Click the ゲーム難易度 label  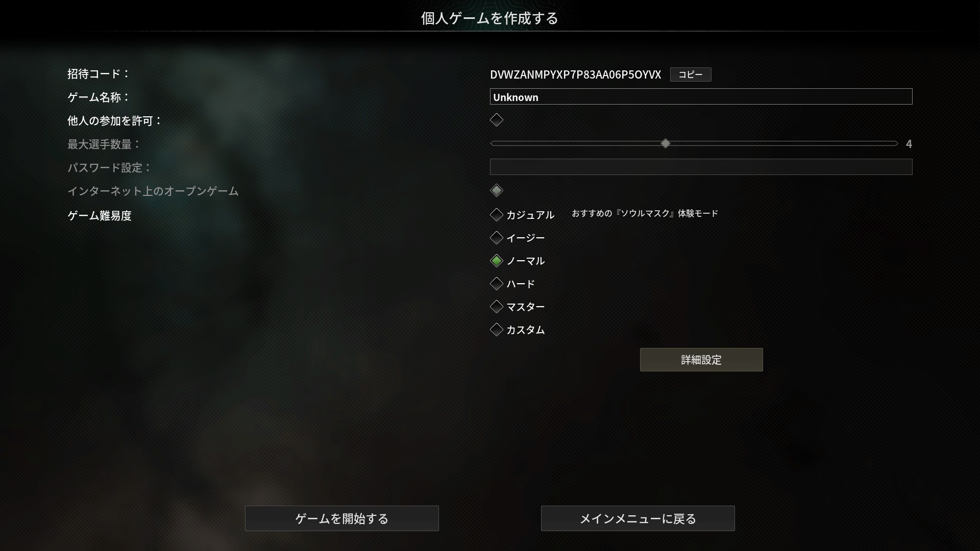point(100,216)
